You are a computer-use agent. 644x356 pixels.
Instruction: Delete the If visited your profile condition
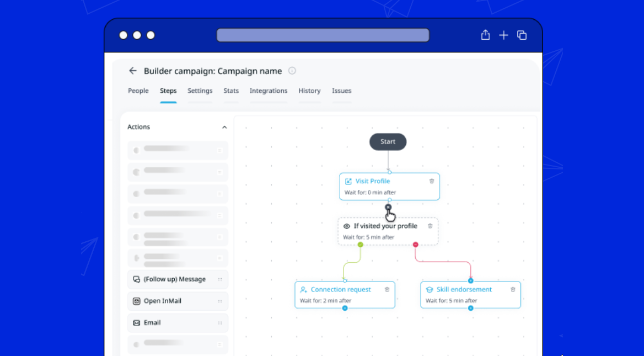click(x=430, y=226)
